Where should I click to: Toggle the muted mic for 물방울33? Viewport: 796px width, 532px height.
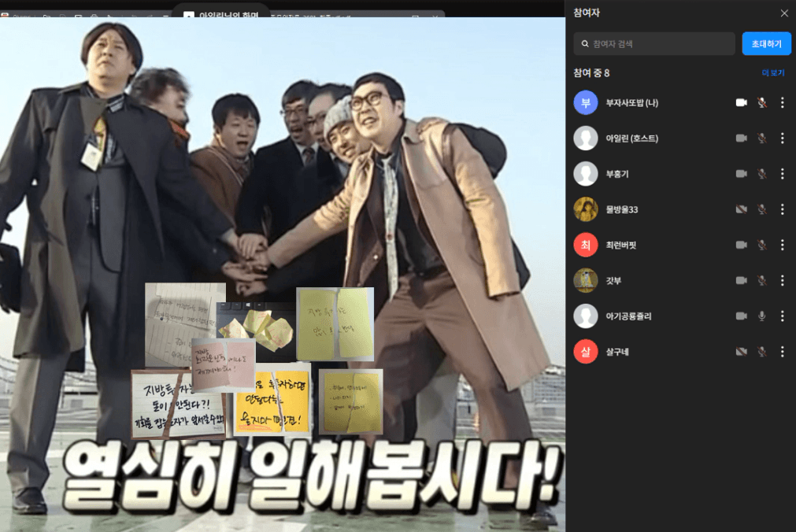762,209
